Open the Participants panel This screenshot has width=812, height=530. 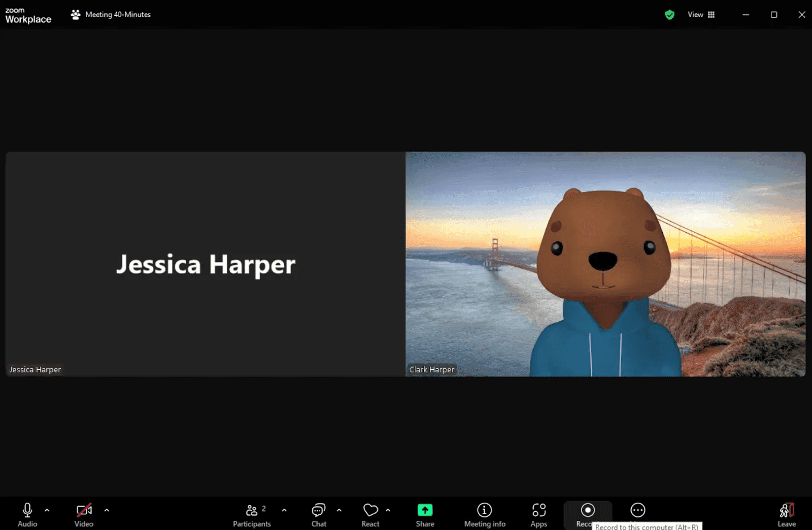point(252,514)
